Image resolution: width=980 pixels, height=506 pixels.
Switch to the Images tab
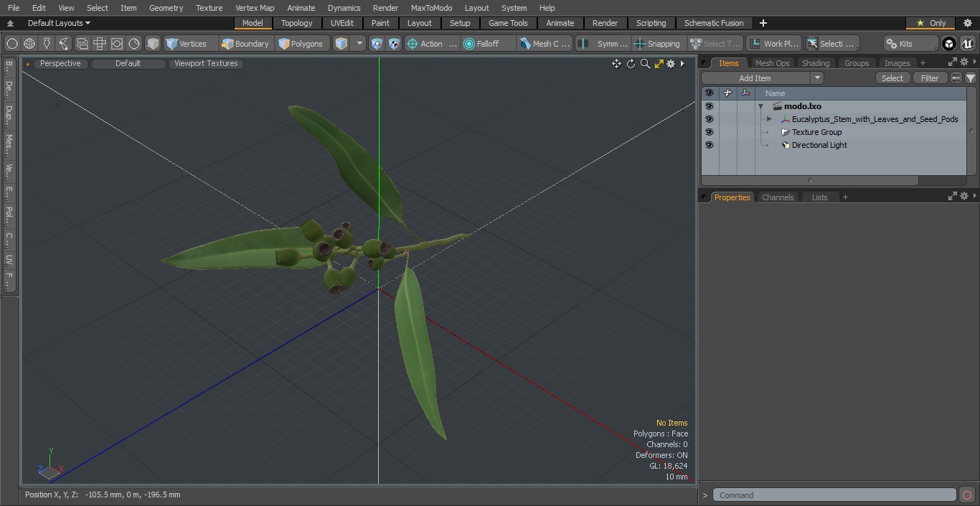[897, 63]
